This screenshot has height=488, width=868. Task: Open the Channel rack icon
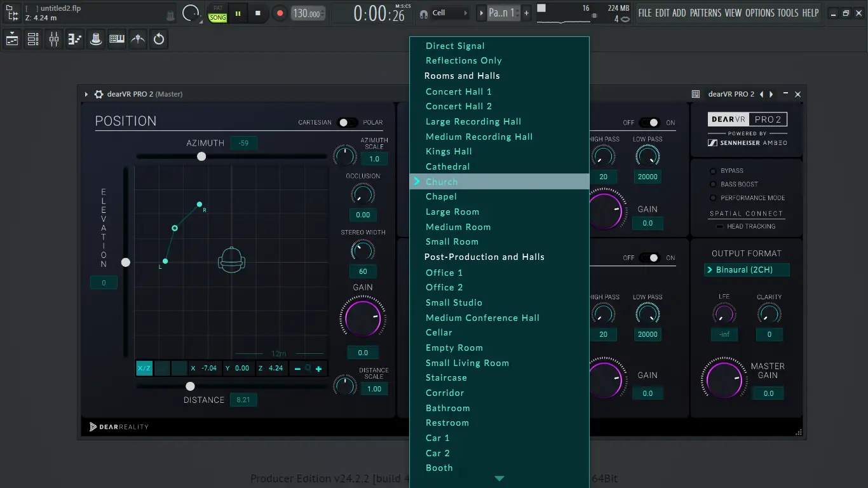coord(33,39)
